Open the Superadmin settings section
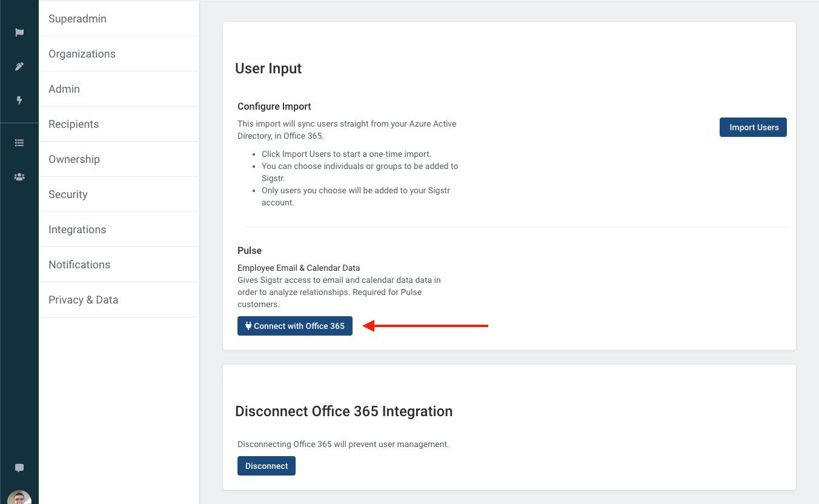The image size is (819, 504). [119, 19]
